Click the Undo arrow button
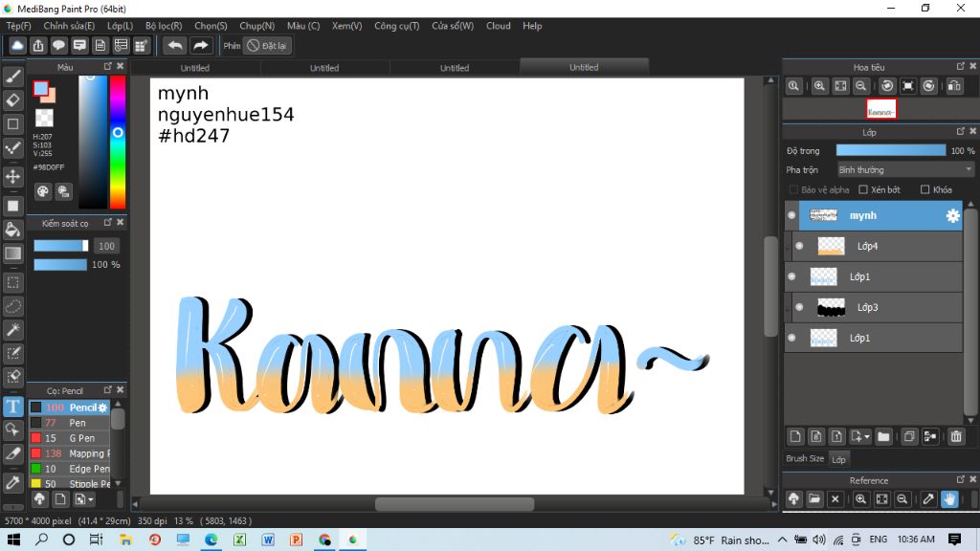980x551 pixels. click(175, 46)
